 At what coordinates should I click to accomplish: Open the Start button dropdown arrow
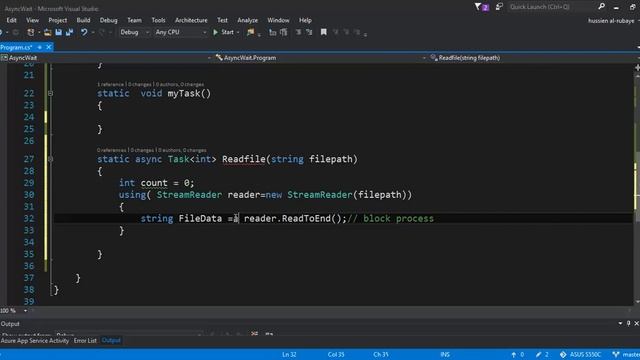point(238,32)
